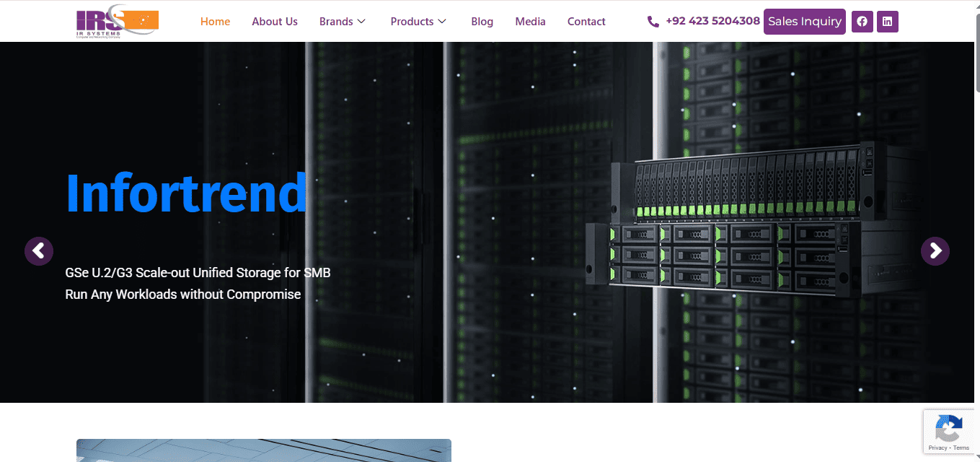Click the +92 423 5204308 phone number
Image resolution: width=980 pixels, height=462 pixels.
[x=712, y=21]
